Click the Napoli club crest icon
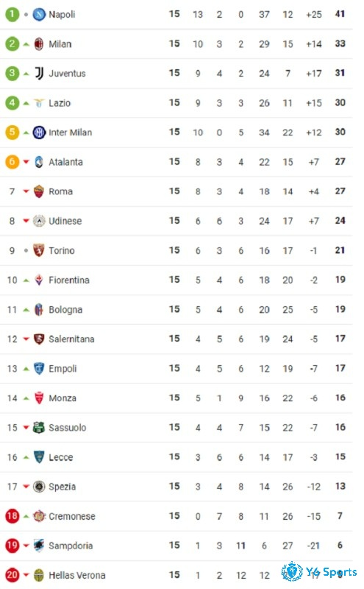This screenshot has width=364, height=589. point(39,15)
